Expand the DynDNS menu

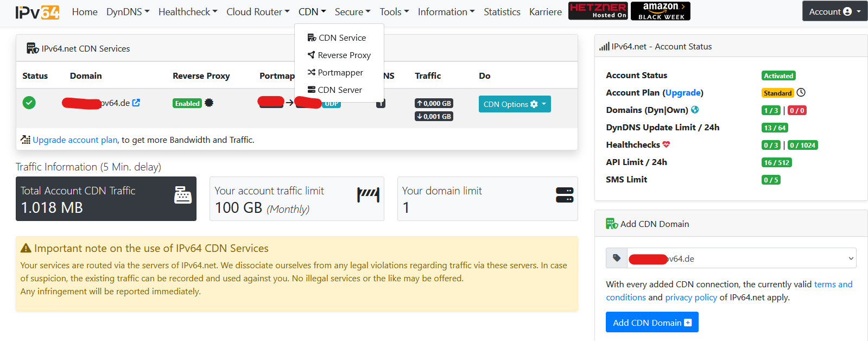[128, 12]
